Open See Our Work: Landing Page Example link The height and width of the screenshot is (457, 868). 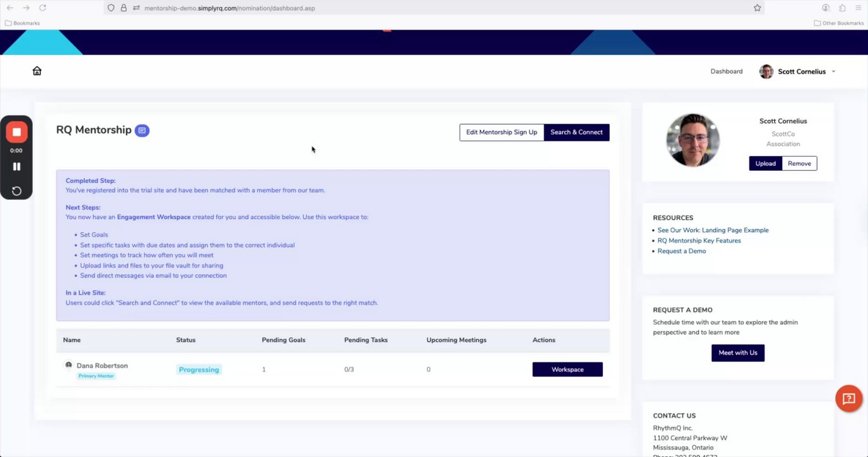click(713, 230)
